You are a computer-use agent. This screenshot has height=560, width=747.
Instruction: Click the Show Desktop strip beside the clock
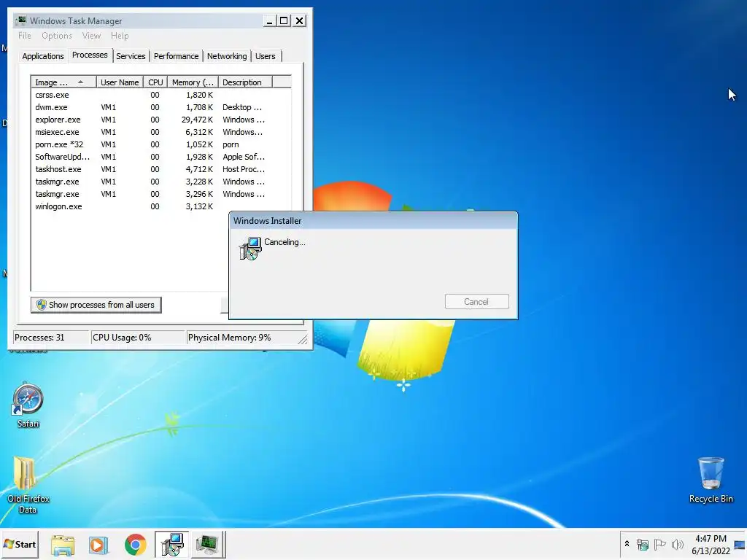click(x=740, y=544)
